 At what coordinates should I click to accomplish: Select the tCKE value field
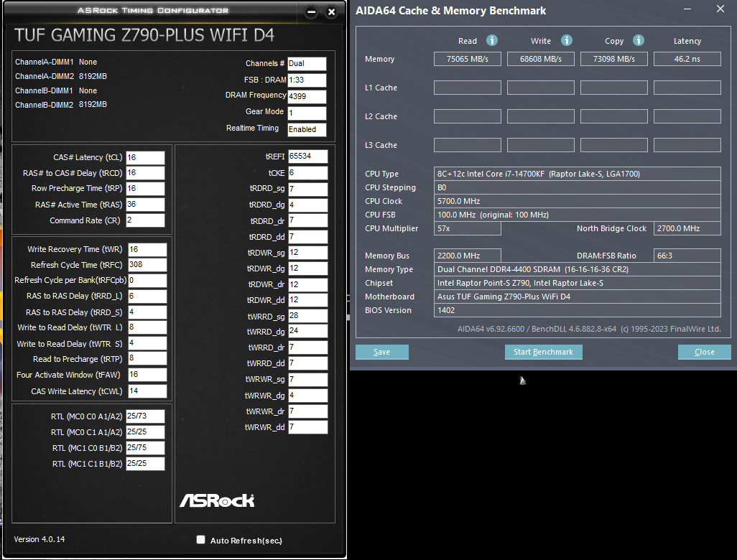(x=308, y=173)
